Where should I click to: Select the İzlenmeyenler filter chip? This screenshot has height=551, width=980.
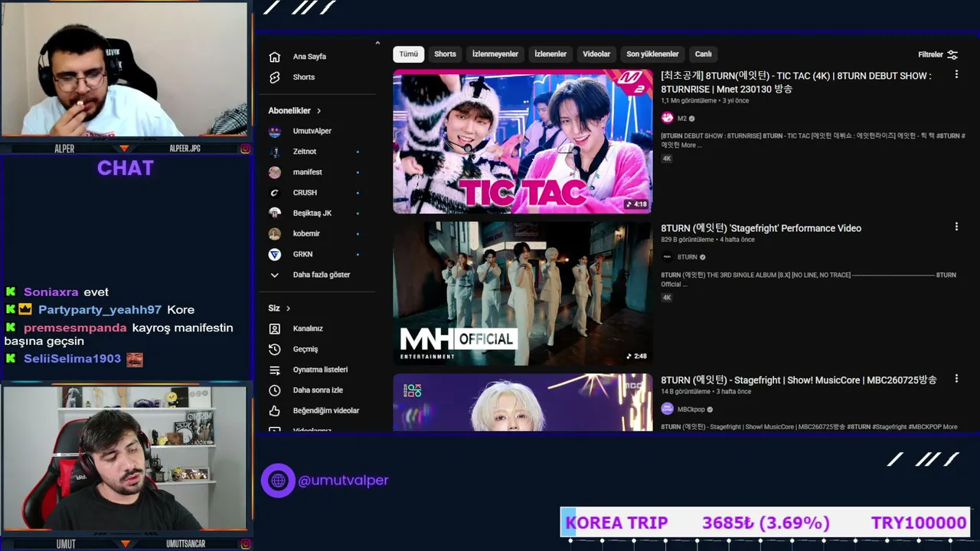coord(495,54)
